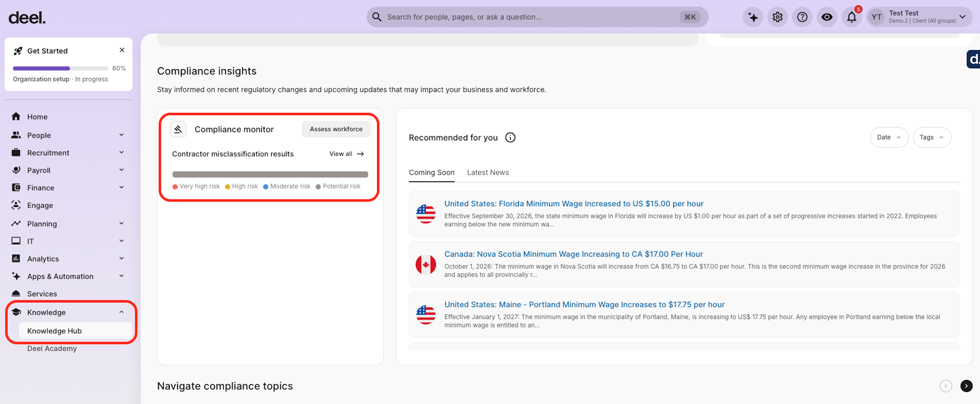Click the Services bell icon
980x404 pixels.
(x=16, y=294)
